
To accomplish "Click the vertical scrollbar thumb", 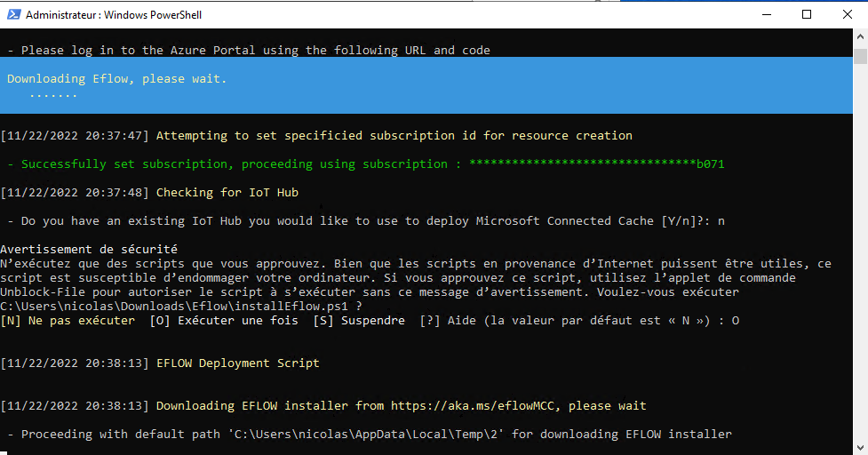I will coord(860,57).
